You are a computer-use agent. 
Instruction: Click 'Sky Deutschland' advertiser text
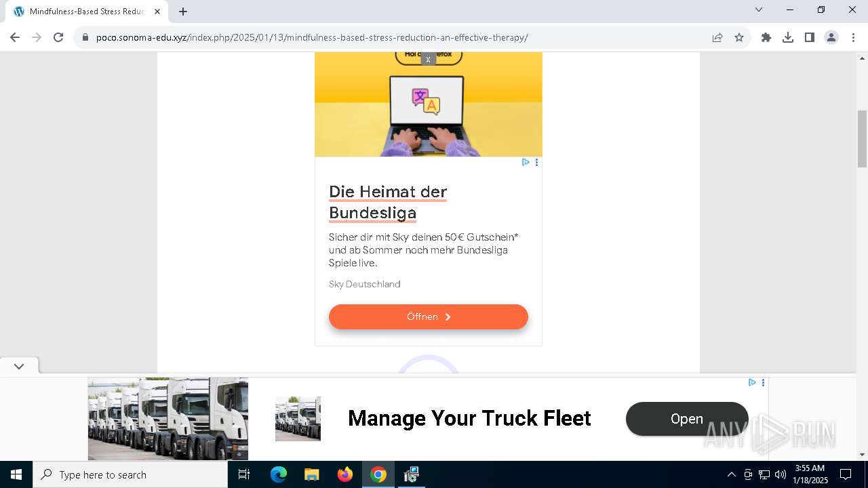tap(365, 284)
